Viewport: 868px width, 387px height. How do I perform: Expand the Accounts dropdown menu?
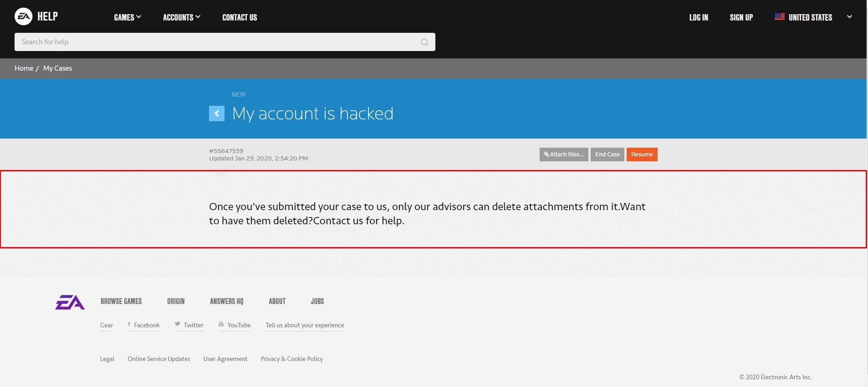(x=181, y=17)
